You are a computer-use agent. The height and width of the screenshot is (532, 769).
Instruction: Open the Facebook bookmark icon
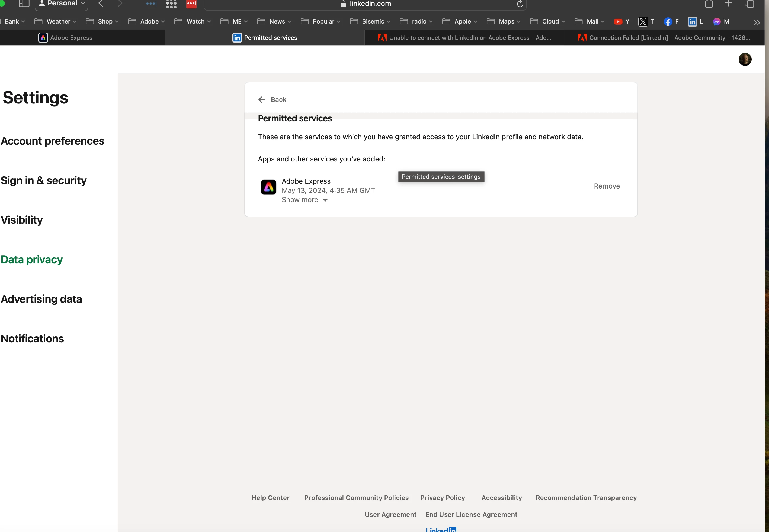coord(668,22)
